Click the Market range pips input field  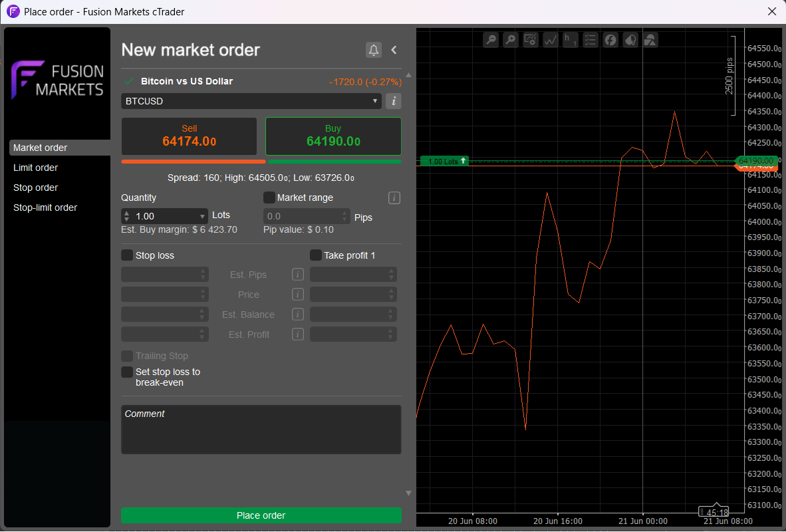[x=307, y=216]
